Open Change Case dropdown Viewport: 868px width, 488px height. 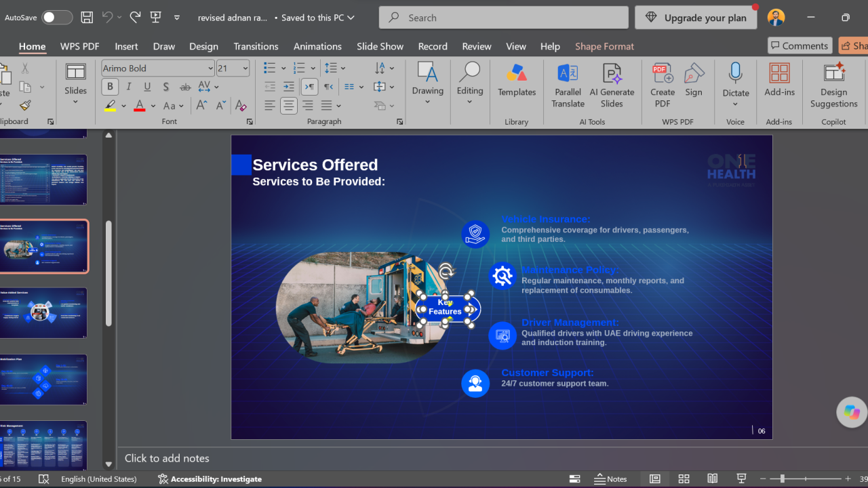(174, 106)
